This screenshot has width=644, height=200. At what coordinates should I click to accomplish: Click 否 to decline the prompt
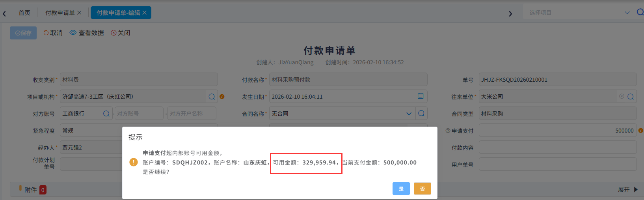(422, 189)
